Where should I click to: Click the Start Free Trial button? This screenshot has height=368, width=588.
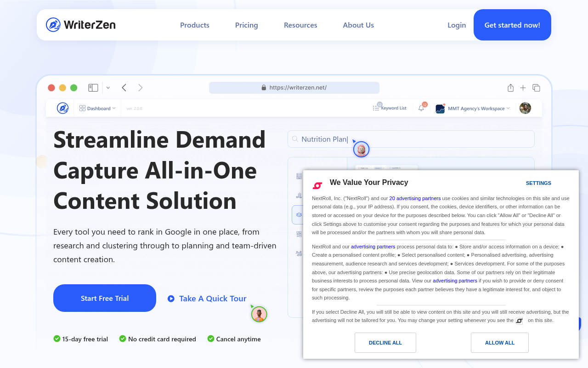[x=104, y=298]
